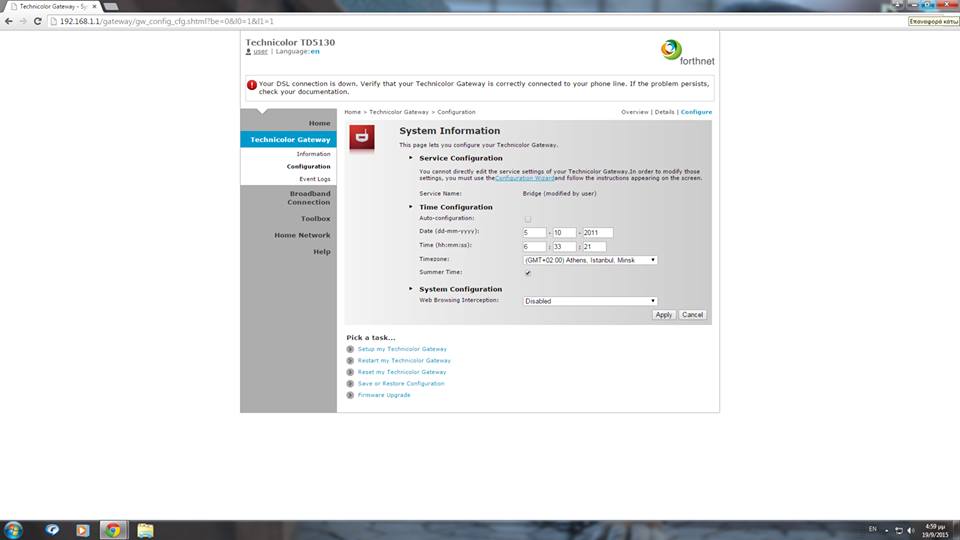This screenshot has width=960, height=540.
Task: Open Help in the sidebar
Action: [x=322, y=252]
